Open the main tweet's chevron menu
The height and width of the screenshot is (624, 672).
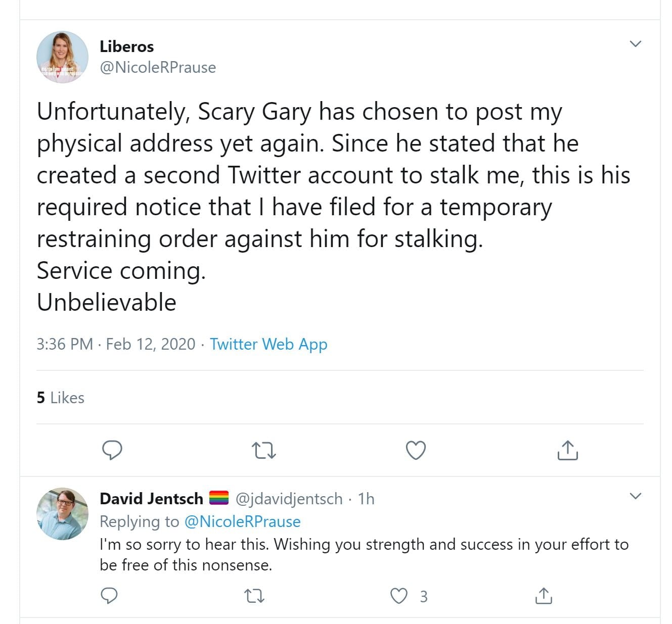point(636,44)
